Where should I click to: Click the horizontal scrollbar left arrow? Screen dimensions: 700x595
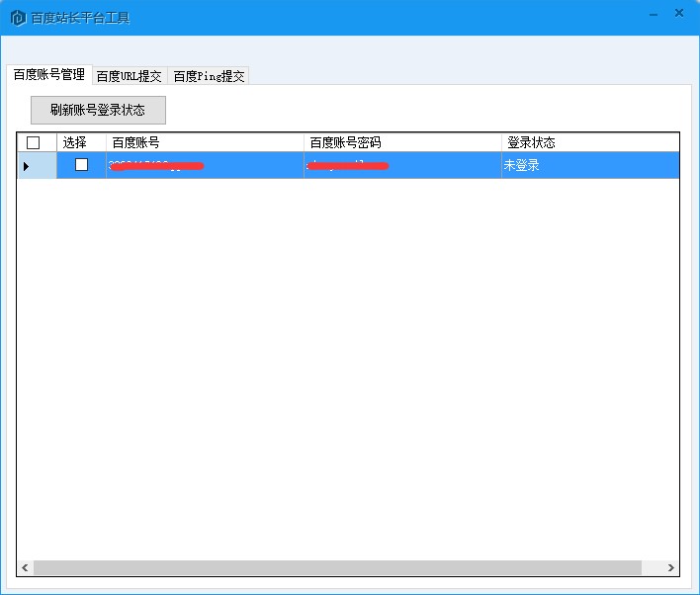point(25,567)
